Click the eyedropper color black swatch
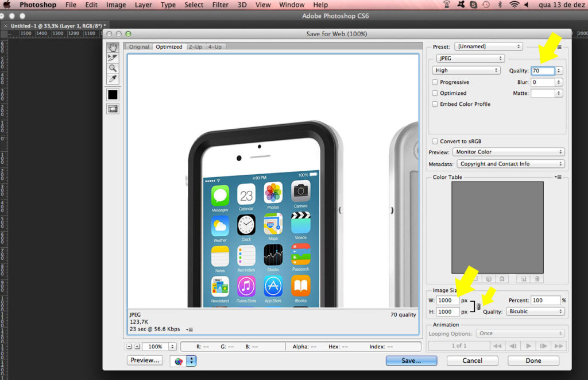The width and height of the screenshot is (588, 380). pyautogui.click(x=113, y=95)
